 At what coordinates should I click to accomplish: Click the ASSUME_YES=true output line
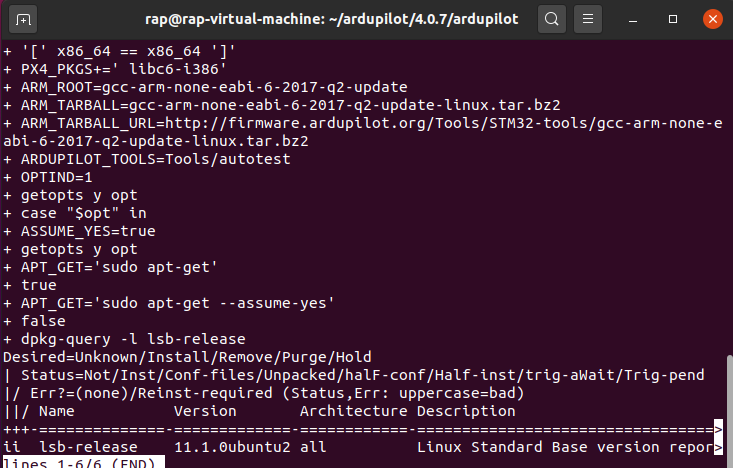[x=88, y=231]
